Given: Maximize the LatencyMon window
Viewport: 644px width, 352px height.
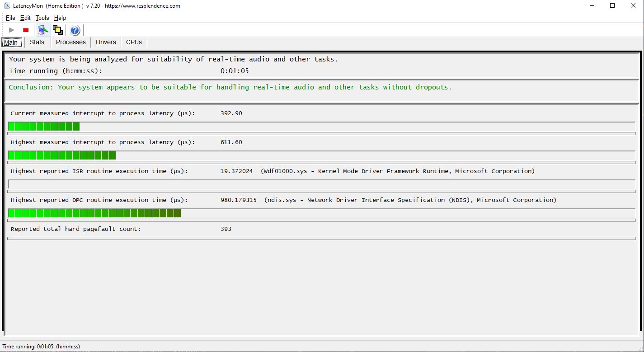Looking at the screenshot, I should [x=612, y=6].
